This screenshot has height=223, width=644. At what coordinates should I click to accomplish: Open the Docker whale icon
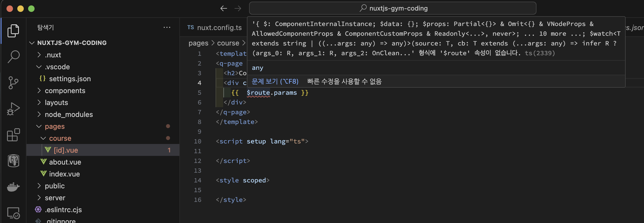[x=13, y=187]
